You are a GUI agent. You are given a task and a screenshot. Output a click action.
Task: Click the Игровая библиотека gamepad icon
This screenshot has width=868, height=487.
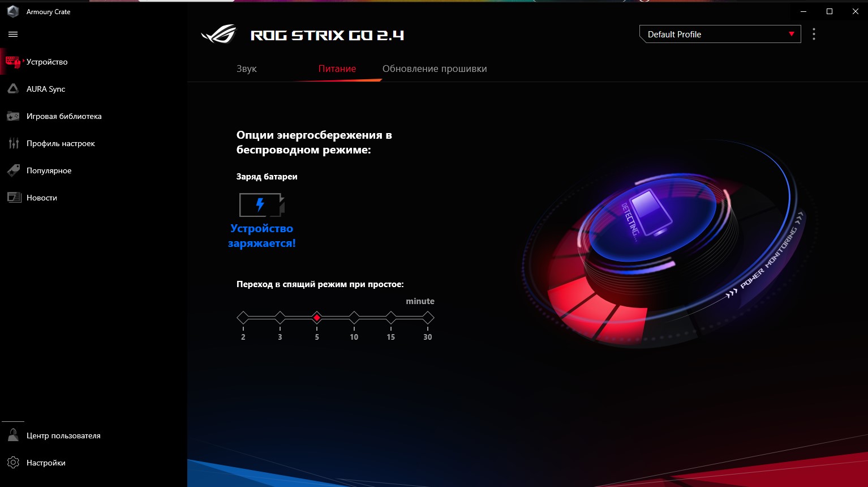tap(13, 116)
